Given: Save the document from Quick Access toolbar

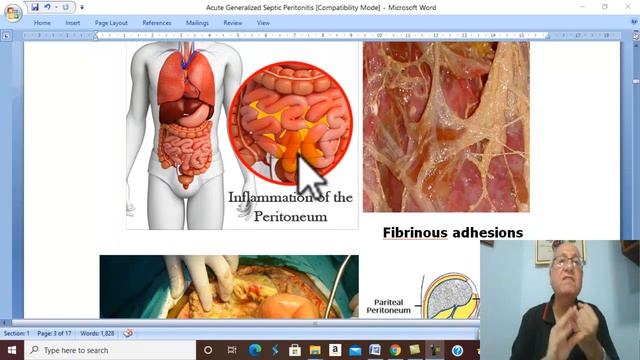Looking at the screenshot, I should coord(35,7).
